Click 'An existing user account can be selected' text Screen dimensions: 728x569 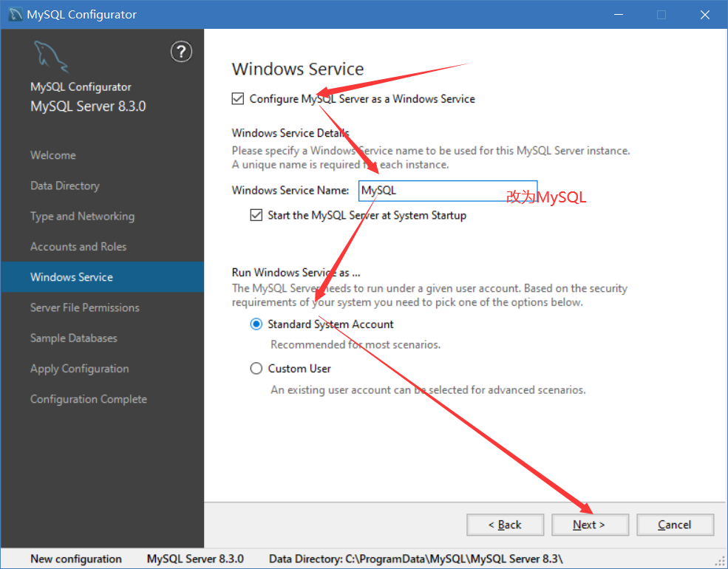pos(428,390)
